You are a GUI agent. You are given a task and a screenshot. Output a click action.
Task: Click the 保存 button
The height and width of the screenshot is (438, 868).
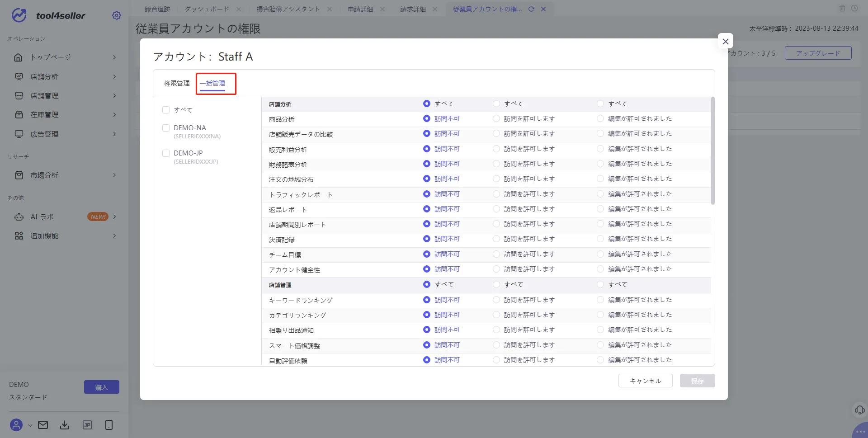tap(698, 381)
